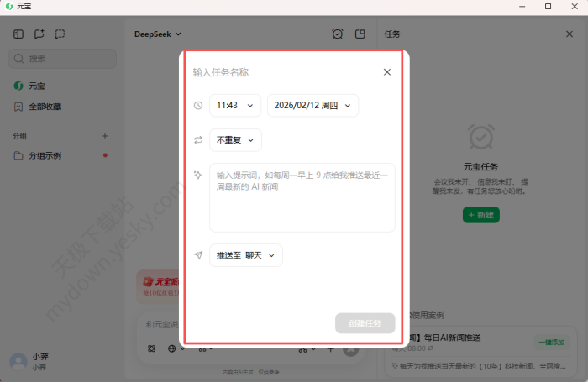Add a new group with the plus icon

[x=105, y=136]
